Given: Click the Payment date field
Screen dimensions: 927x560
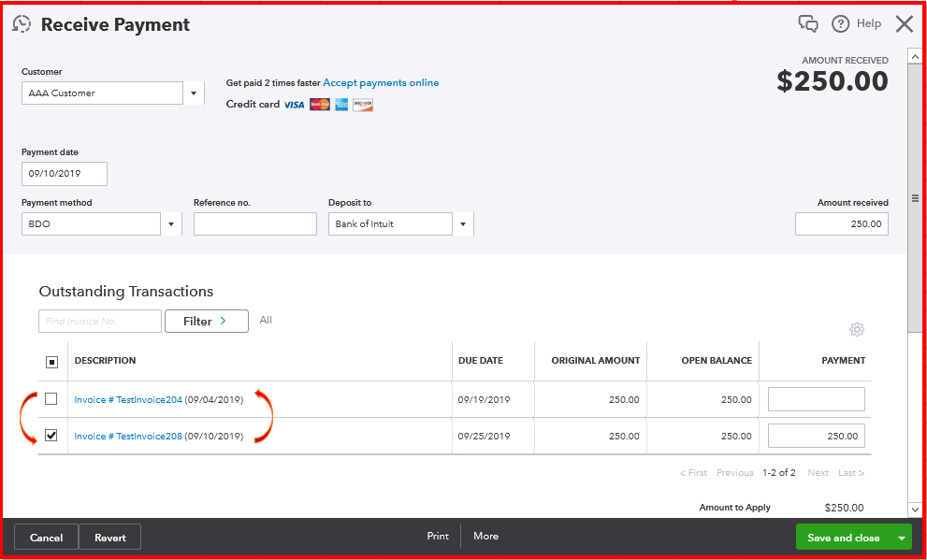Looking at the screenshot, I should pyautogui.click(x=65, y=174).
